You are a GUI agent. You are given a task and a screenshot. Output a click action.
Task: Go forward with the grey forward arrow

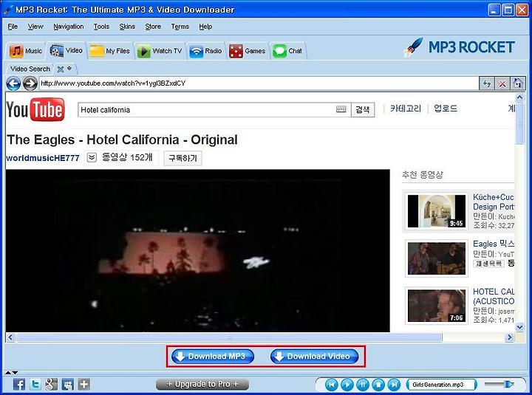coord(30,83)
